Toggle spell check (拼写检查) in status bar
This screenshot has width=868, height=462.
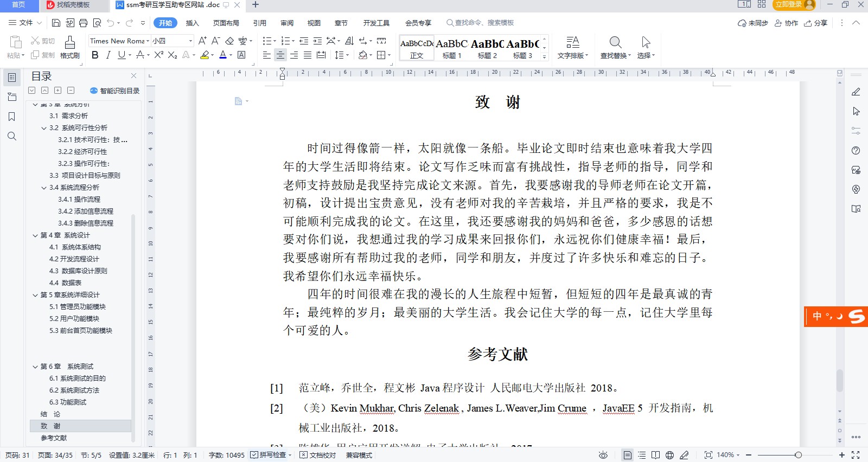tap(271, 455)
